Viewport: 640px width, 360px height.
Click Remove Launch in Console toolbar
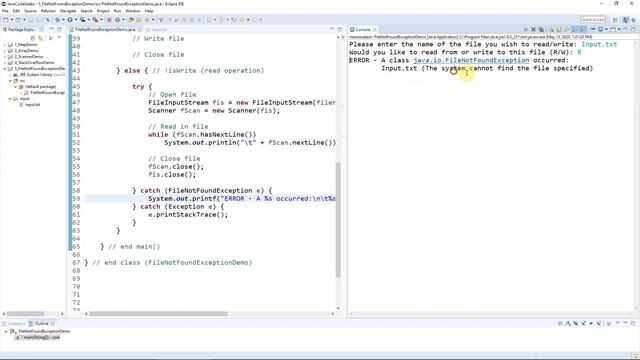533,29
